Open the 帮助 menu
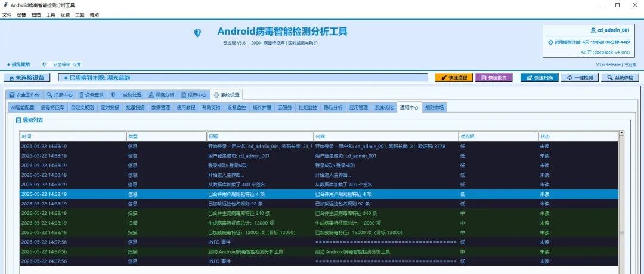The width and height of the screenshot is (644, 274). point(94,15)
